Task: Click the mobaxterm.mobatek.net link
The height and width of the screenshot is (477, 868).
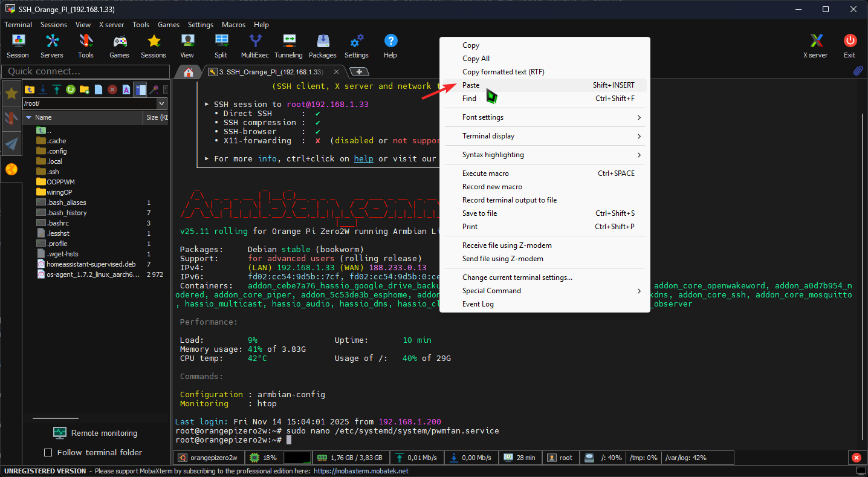Action: 361,471
